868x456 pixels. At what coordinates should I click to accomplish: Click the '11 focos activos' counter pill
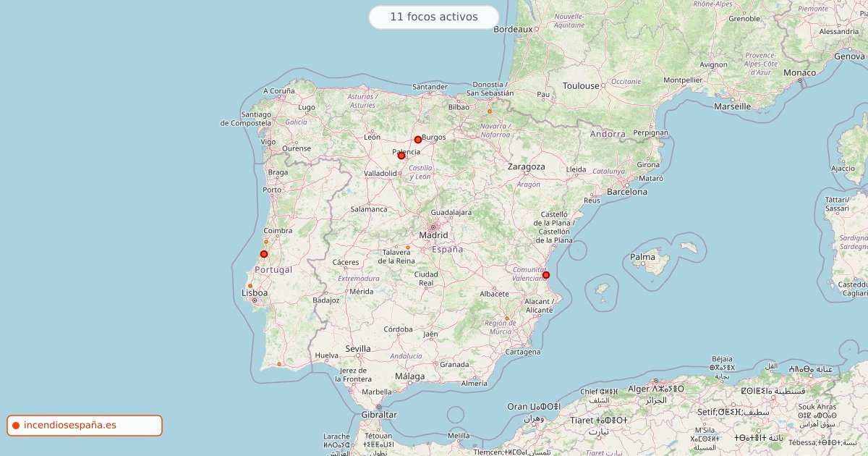click(x=434, y=17)
